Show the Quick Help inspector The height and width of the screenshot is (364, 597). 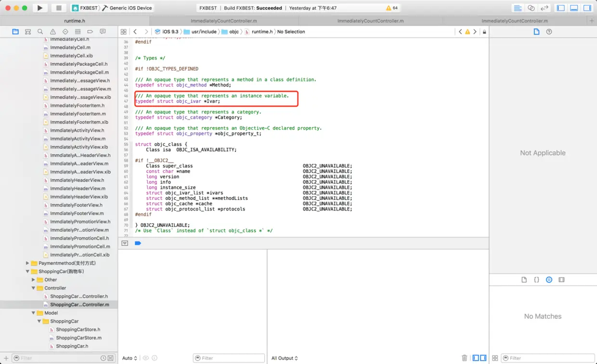point(549,32)
